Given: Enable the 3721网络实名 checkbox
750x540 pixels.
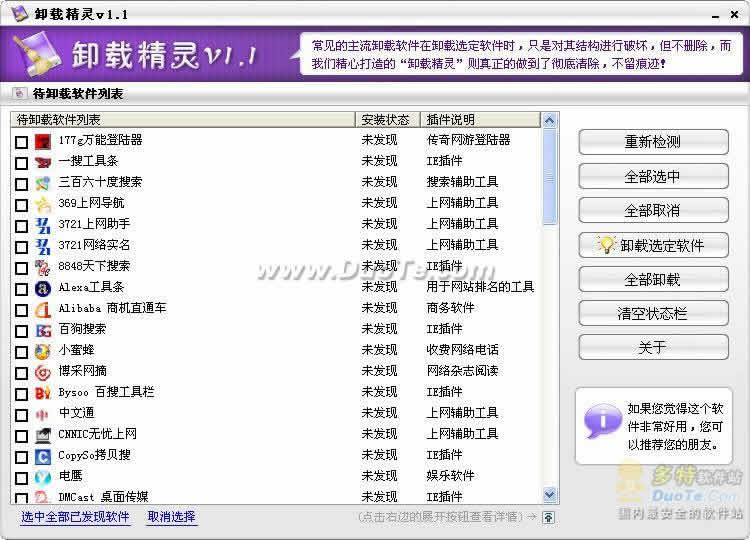Looking at the screenshot, I should (22, 247).
